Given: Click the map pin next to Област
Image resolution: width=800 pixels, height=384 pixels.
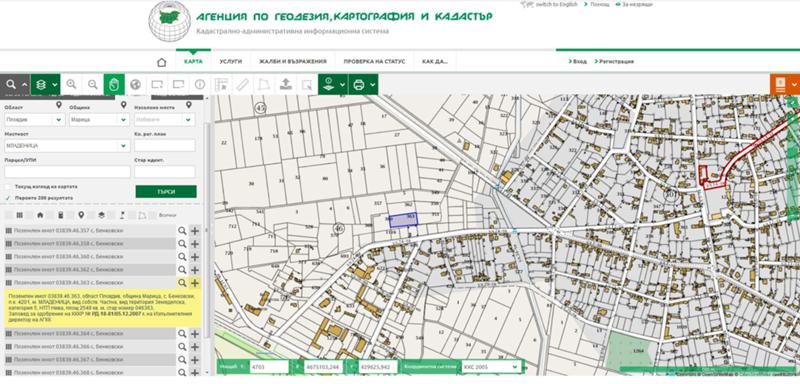Looking at the screenshot, I should pos(59,105).
